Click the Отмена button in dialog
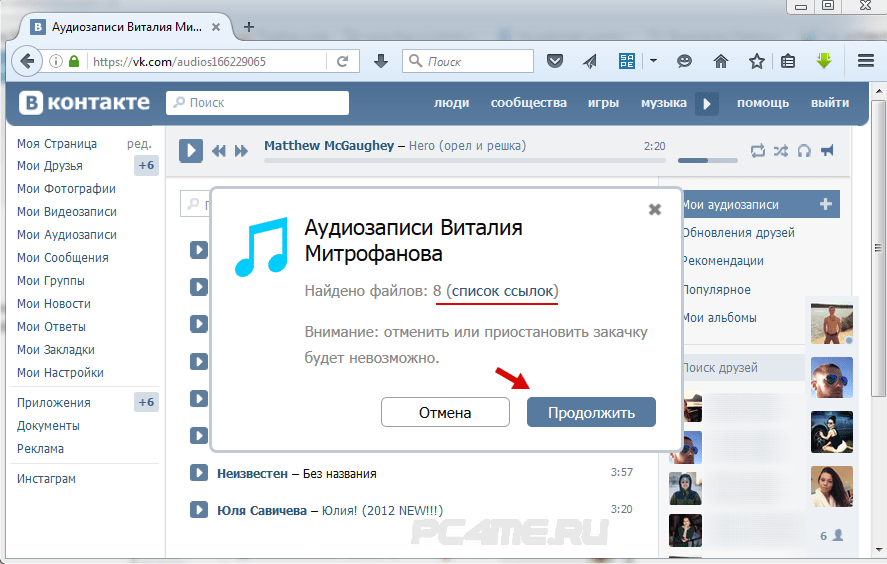Viewport: 887px width, 564px height. (445, 412)
